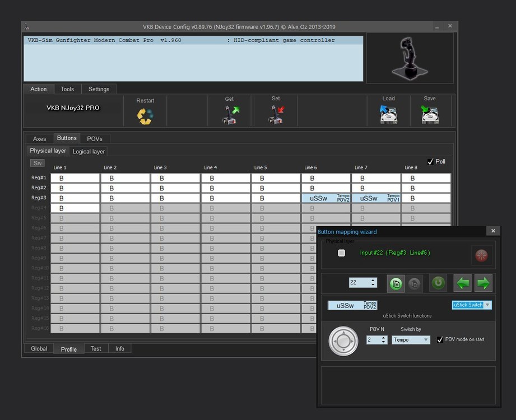Toggle POV mode on start checkbox

[x=440, y=339]
